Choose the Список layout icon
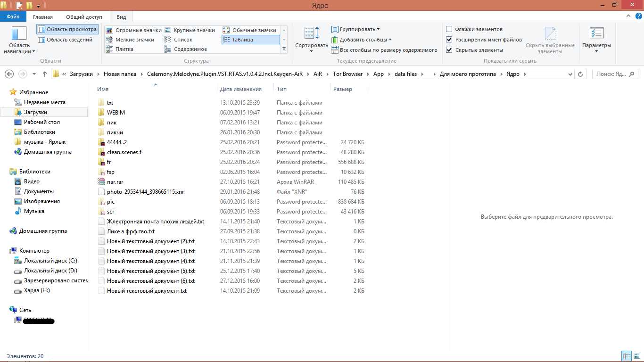This screenshot has height=362, width=644. tap(168, 40)
